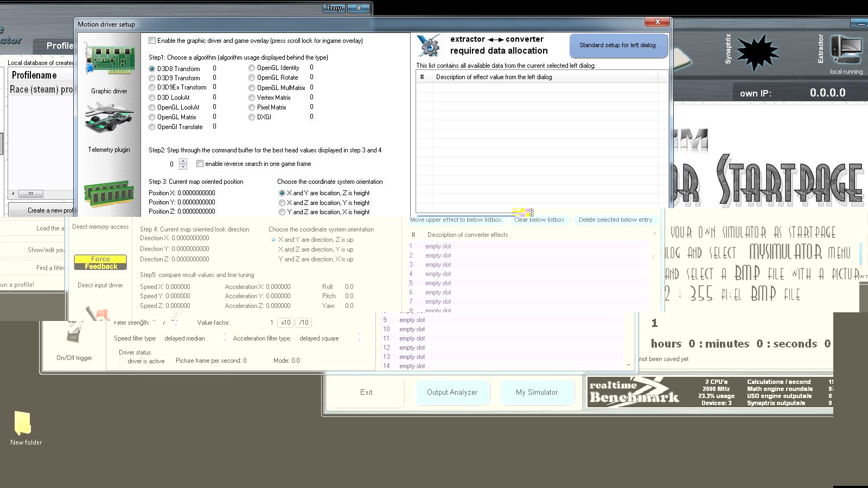Increase the command buffer step spinner
The width and height of the screenshot is (868, 488).
click(x=183, y=161)
